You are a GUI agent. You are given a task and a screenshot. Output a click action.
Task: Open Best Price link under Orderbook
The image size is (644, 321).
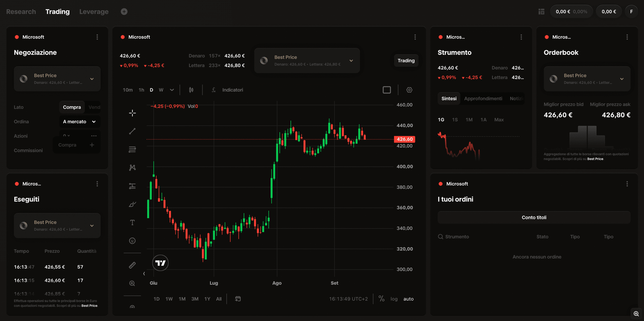[595, 159]
